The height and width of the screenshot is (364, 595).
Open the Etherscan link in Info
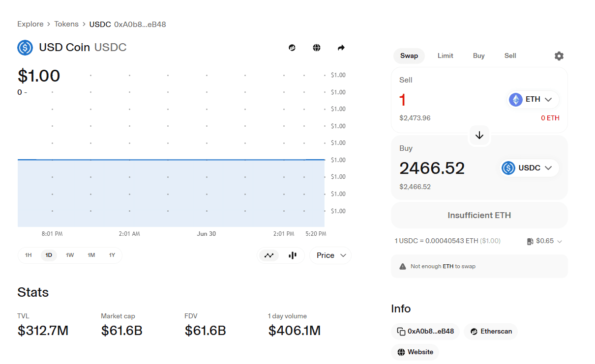pos(491,332)
